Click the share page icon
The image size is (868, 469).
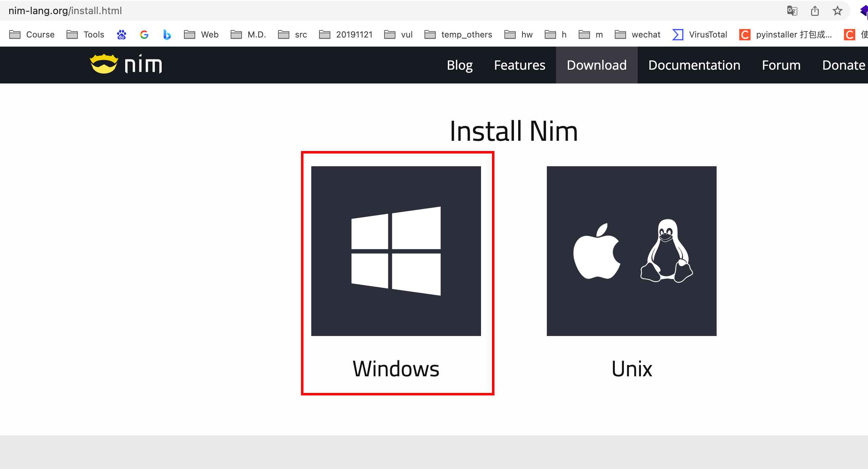(x=815, y=11)
